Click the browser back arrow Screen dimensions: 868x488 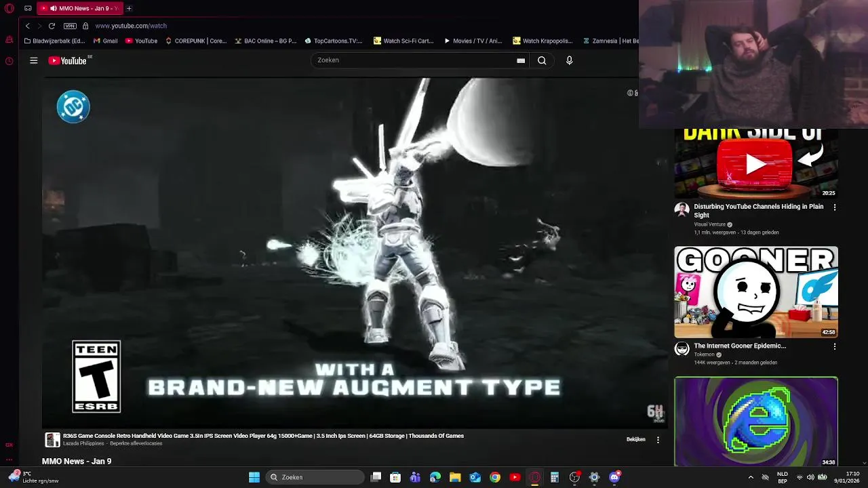pos(27,26)
